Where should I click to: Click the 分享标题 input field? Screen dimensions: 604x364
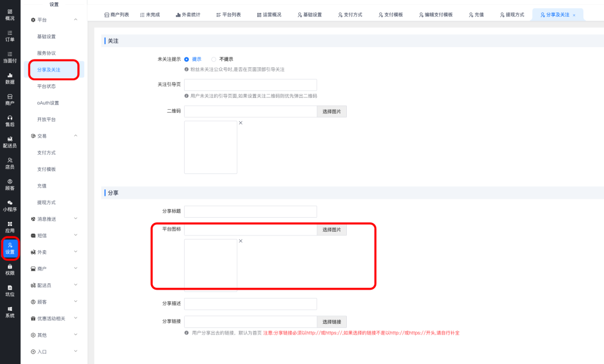(x=250, y=211)
